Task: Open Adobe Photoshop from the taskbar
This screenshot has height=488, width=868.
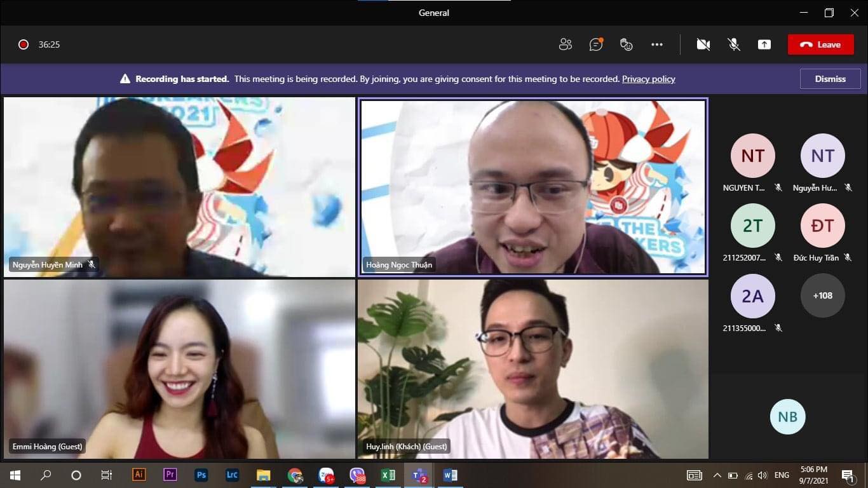Action: coord(201,475)
